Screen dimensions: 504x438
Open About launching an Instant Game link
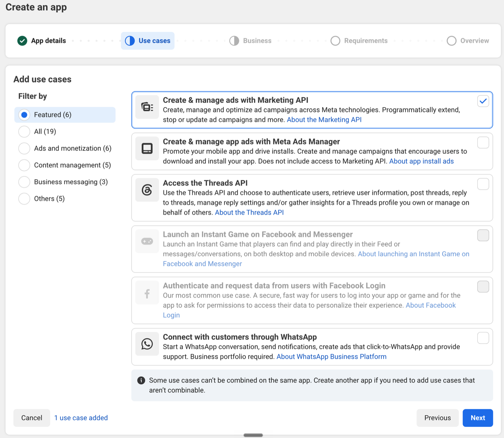coord(414,254)
